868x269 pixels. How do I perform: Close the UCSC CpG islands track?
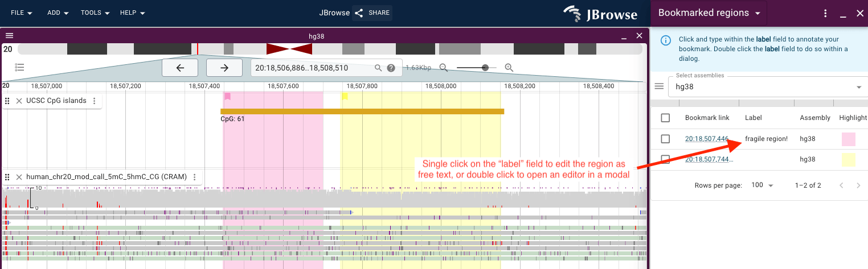click(19, 101)
